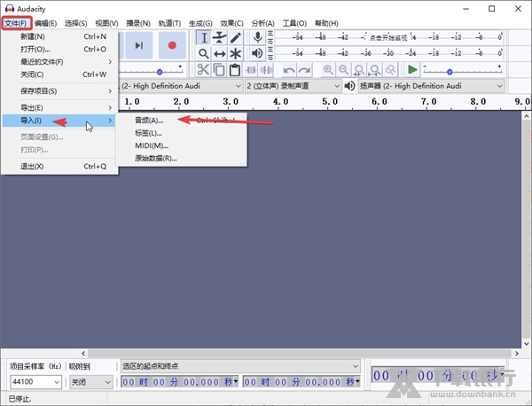
Task: Expand the 导出(E) submenu
Action: coord(59,108)
